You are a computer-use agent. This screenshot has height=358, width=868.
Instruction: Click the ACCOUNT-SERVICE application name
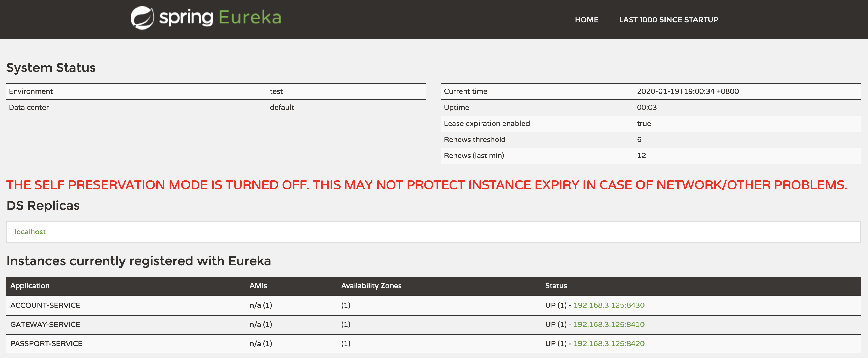click(x=45, y=305)
